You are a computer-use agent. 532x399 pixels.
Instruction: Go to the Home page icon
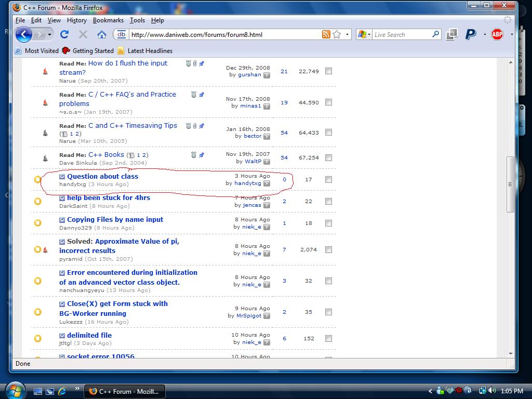tap(101, 34)
